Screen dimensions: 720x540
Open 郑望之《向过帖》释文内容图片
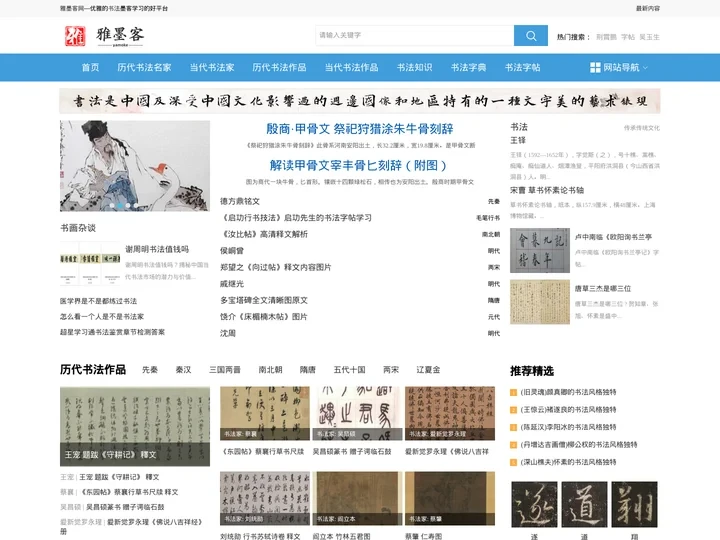[x=276, y=267]
